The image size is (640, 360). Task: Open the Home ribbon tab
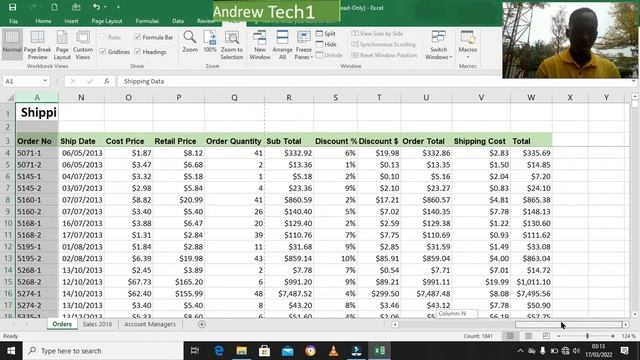point(43,21)
